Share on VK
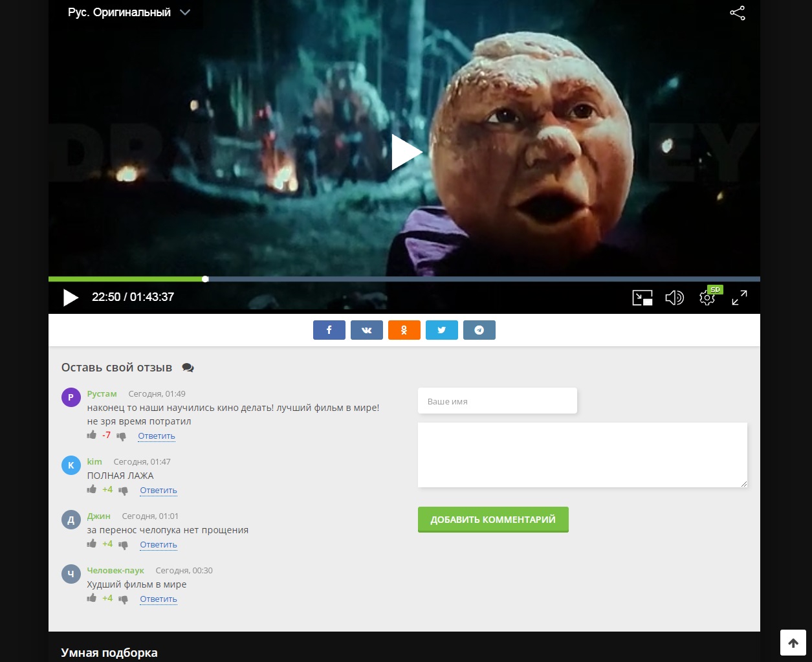 pyautogui.click(x=367, y=330)
